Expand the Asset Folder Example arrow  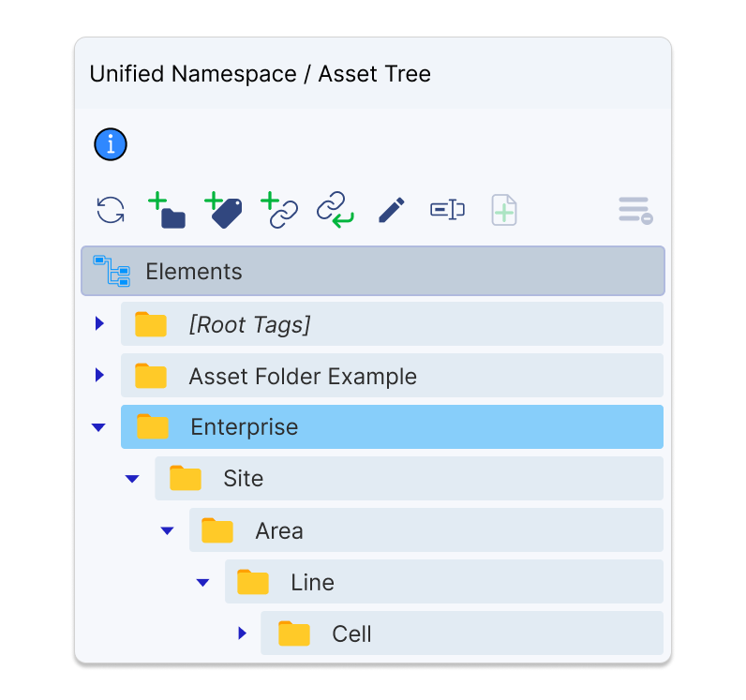[x=99, y=376]
